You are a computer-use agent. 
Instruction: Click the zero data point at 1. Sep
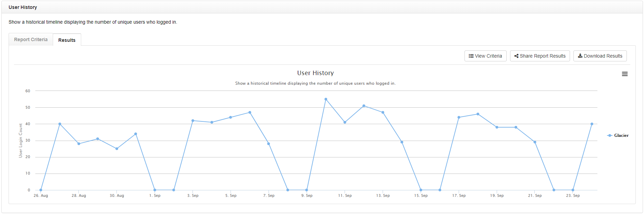[x=155, y=190]
